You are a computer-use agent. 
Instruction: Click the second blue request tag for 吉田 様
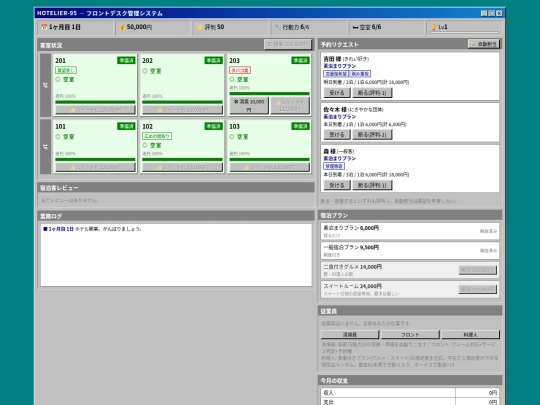tap(360, 74)
